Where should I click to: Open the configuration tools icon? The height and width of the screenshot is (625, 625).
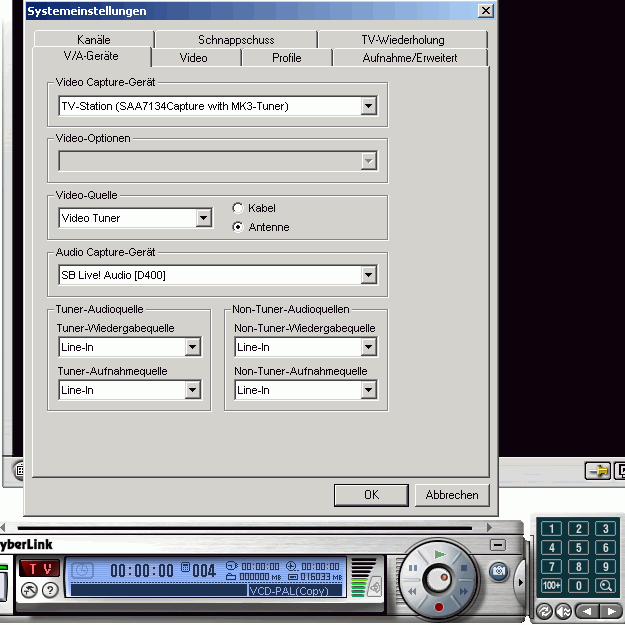tap(29, 590)
